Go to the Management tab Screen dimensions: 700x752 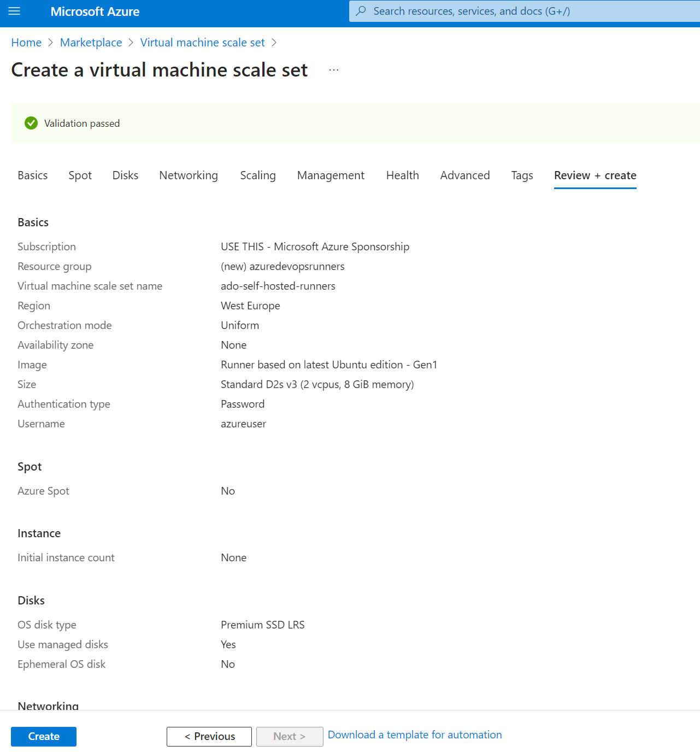331,175
